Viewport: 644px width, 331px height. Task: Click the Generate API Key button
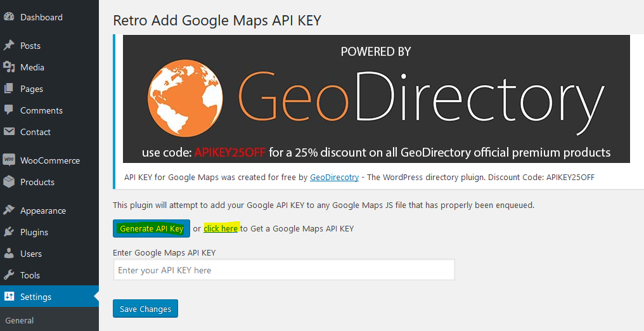(151, 228)
